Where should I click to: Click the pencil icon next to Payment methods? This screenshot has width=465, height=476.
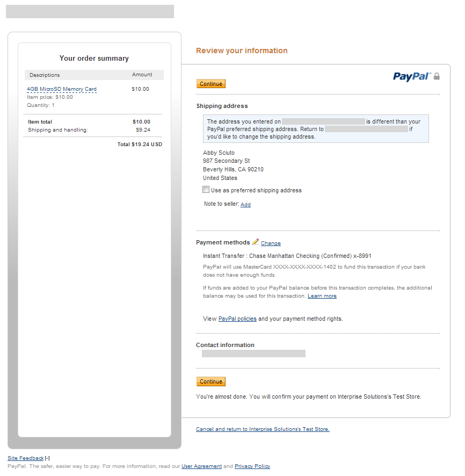(x=256, y=242)
